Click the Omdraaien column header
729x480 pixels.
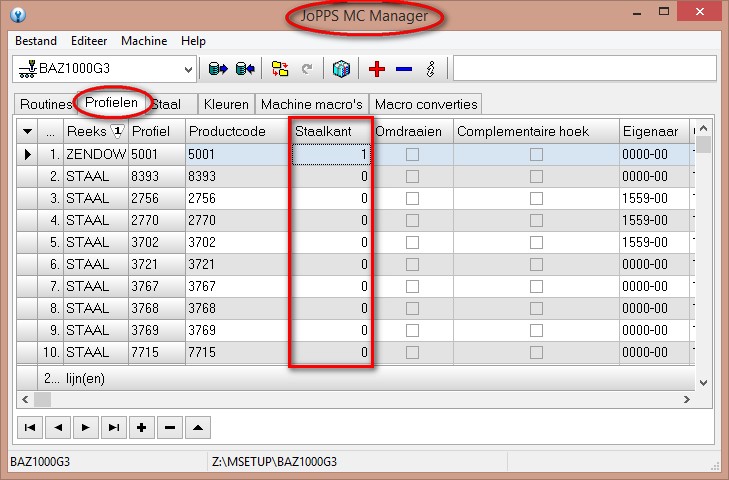tap(412, 132)
